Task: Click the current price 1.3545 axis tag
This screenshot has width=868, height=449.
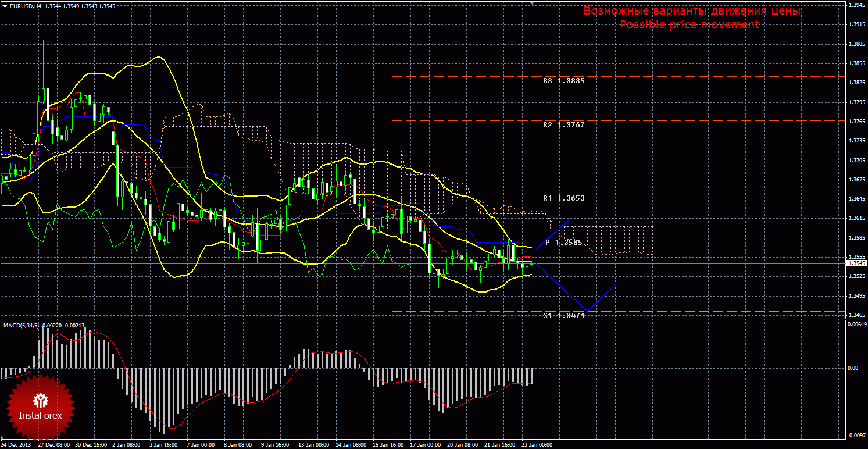Action: (x=855, y=263)
